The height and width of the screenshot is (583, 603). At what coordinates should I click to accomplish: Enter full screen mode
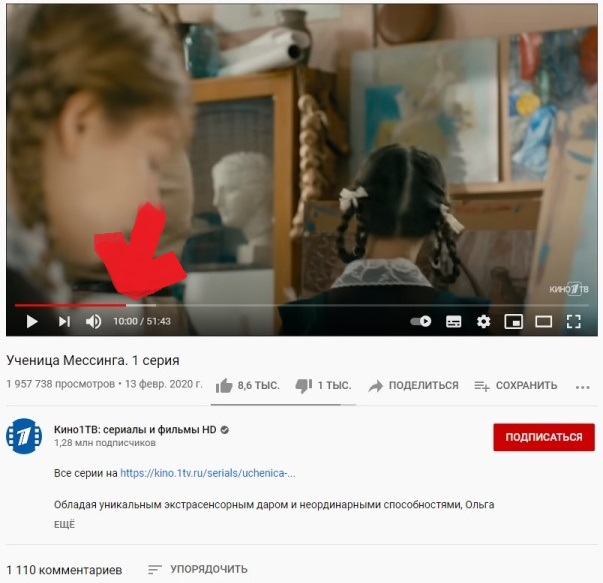pos(573,321)
